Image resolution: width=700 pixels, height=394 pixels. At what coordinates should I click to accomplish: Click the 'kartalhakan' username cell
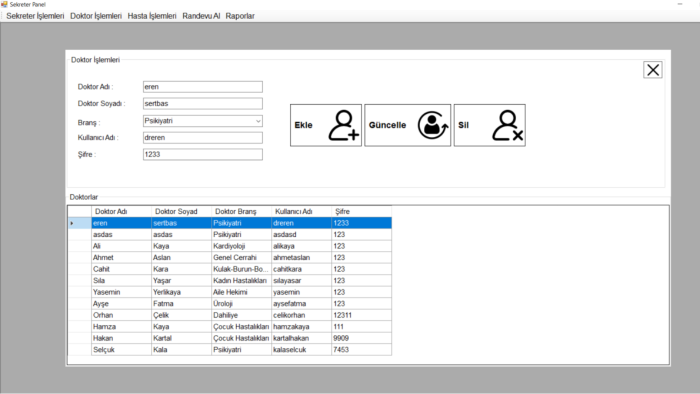point(301,338)
